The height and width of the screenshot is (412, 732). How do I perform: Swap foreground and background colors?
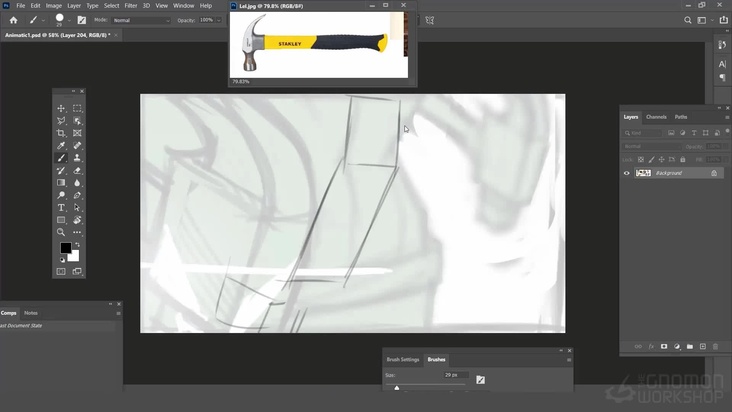click(x=77, y=244)
